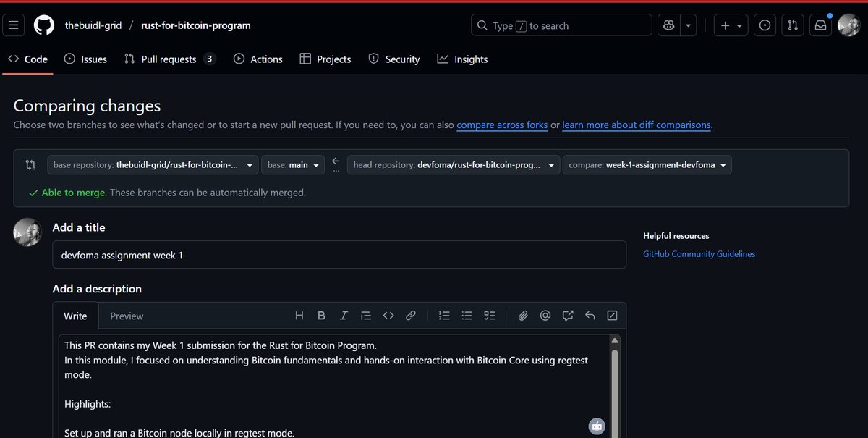The width and height of the screenshot is (868, 438).
Task: Insert a quote block
Action: tap(366, 316)
